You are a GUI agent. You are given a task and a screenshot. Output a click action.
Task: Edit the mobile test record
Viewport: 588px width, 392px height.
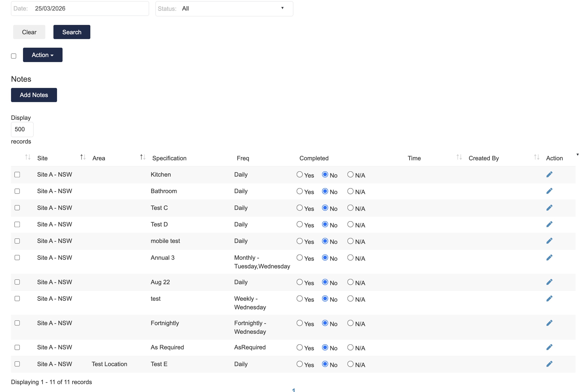[x=549, y=241]
